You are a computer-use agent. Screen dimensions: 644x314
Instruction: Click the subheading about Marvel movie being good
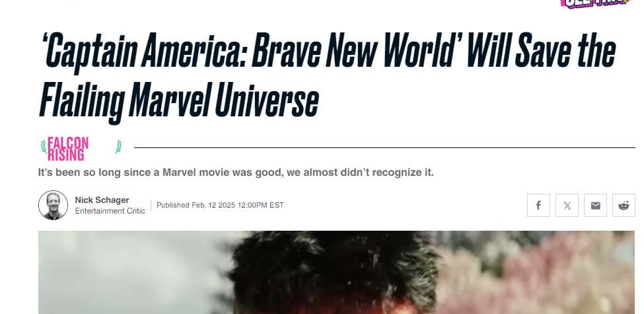pos(236,173)
